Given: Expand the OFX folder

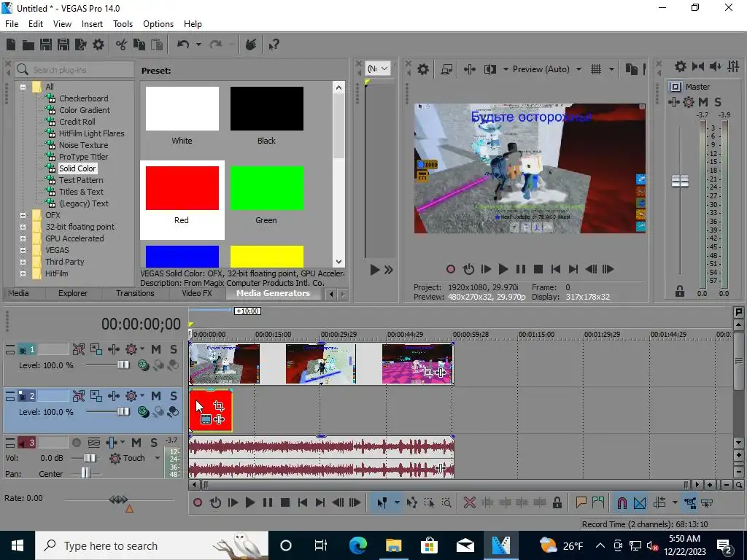Looking at the screenshot, I should pyautogui.click(x=23, y=215).
